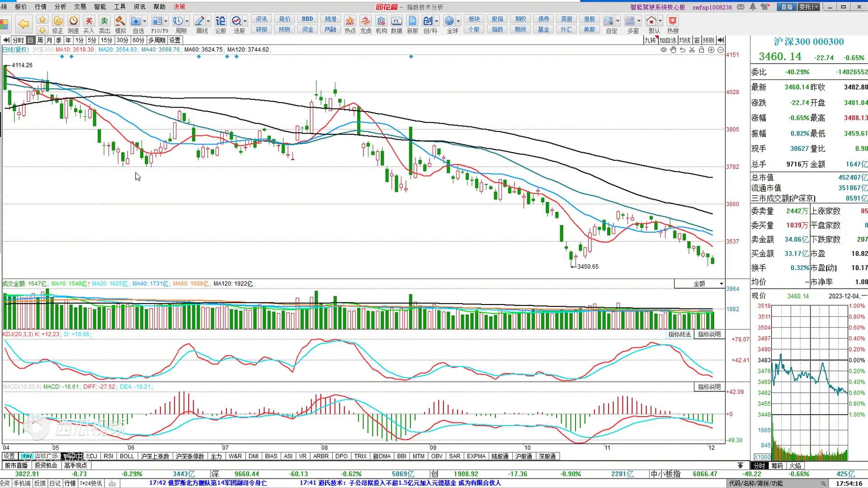Open the 分析 menu

[60, 7]
